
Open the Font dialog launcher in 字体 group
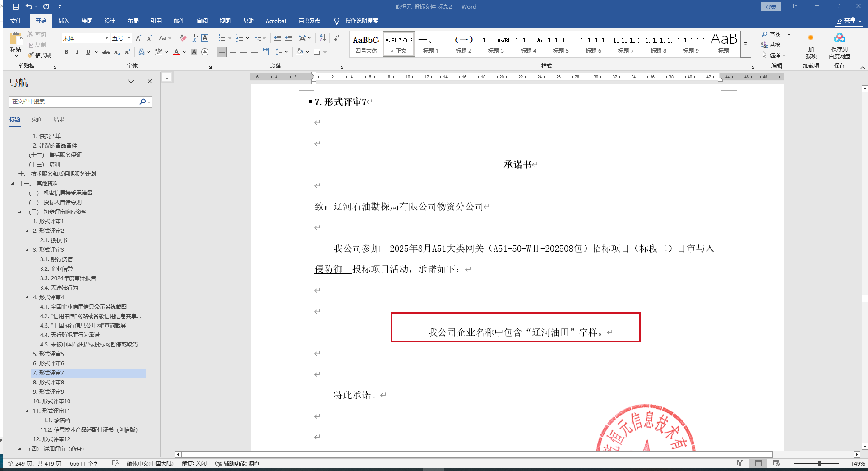[210, 66]
